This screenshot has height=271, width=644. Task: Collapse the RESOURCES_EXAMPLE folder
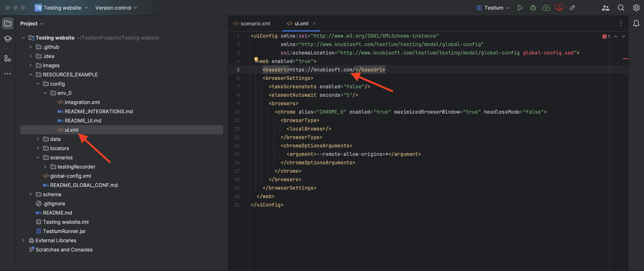(30, 75)
